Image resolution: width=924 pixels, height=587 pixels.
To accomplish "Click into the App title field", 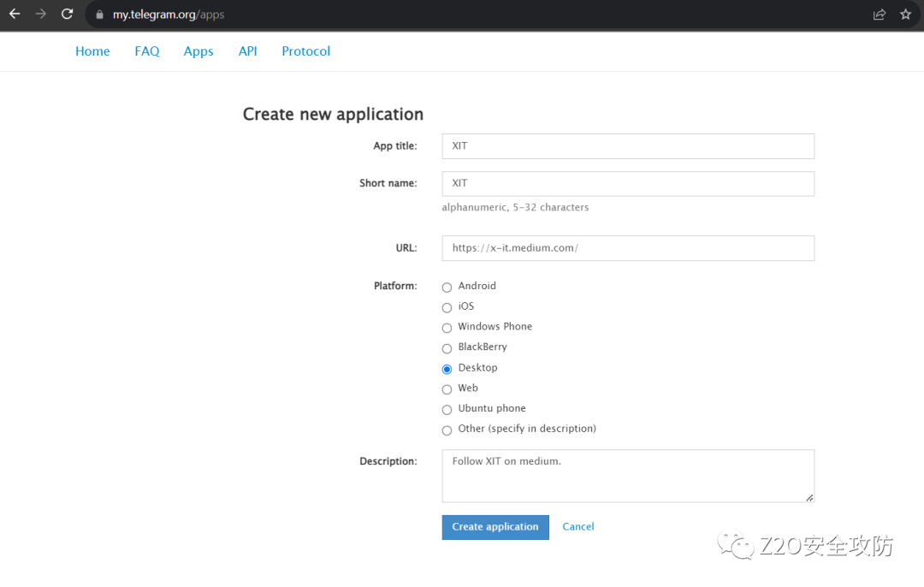I will click(628, 146).
